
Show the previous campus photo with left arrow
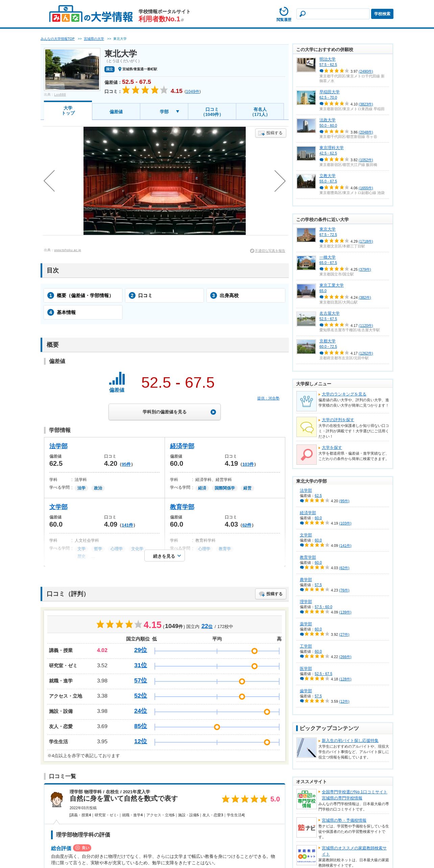coord(49,181)
